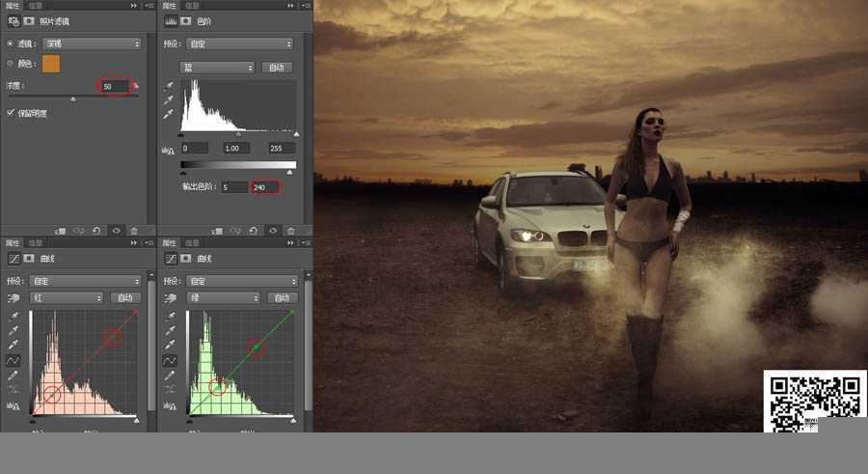Image resolution: width=868 pixels, height=474 pixels.
Task: Pick the Levels white point eyedropper
Action: pos(168,114)
